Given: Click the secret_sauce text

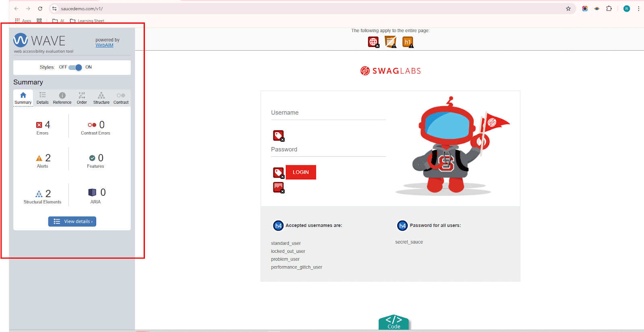Looking at the screenshot, I should tap(409, 242).
